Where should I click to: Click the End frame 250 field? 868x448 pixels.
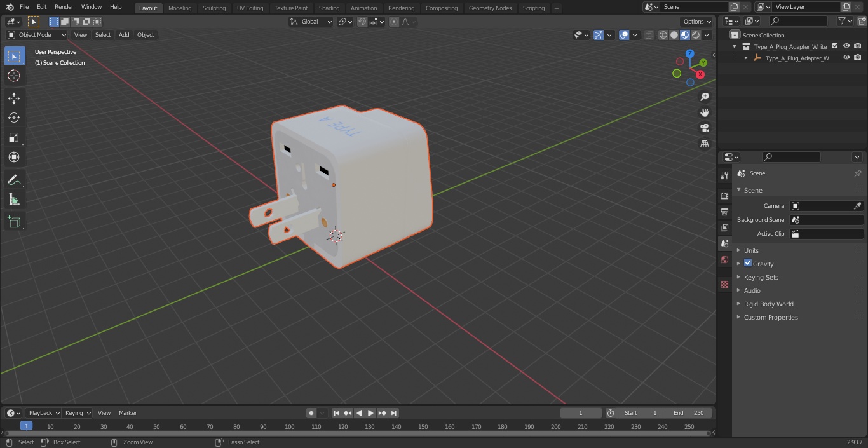pos(689,413)
